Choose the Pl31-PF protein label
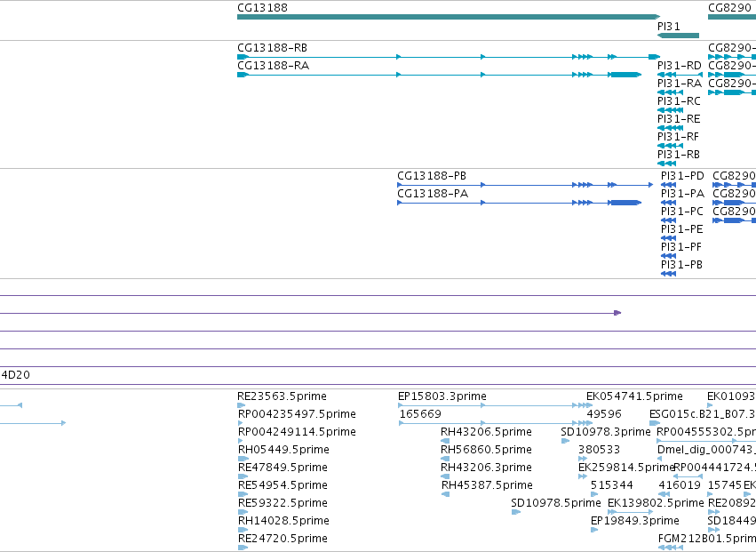This screenshot has height=552, width=756. [x=681, y=247]
